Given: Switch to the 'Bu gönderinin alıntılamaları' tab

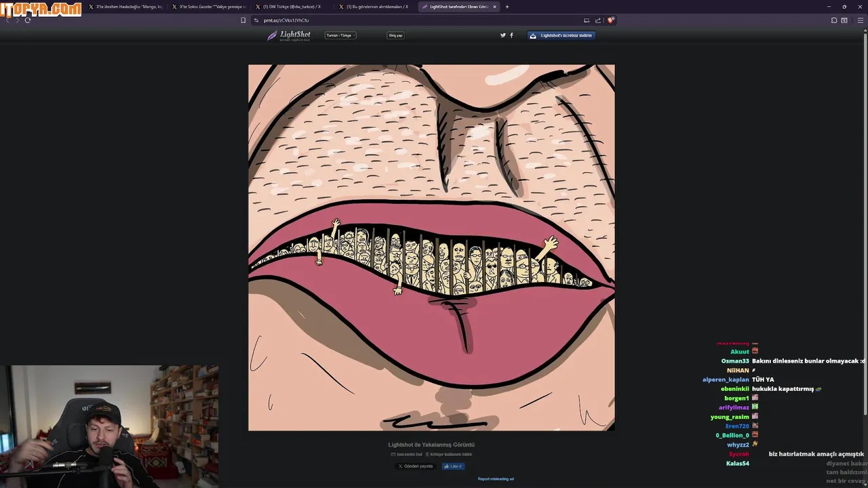Looking at the screenshot, I should 376,7.
